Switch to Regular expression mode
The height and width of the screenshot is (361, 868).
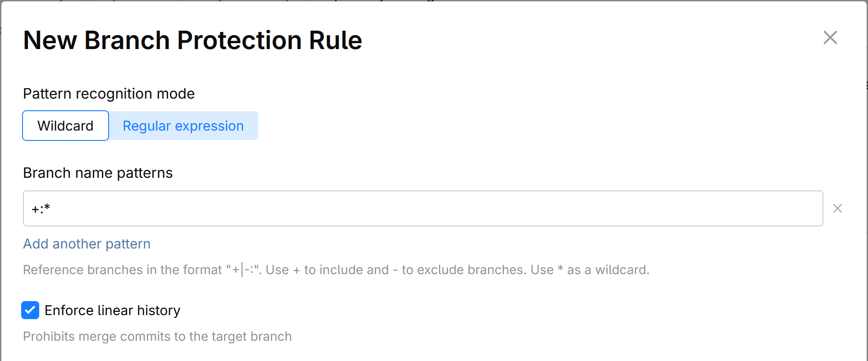pos(183,126)
